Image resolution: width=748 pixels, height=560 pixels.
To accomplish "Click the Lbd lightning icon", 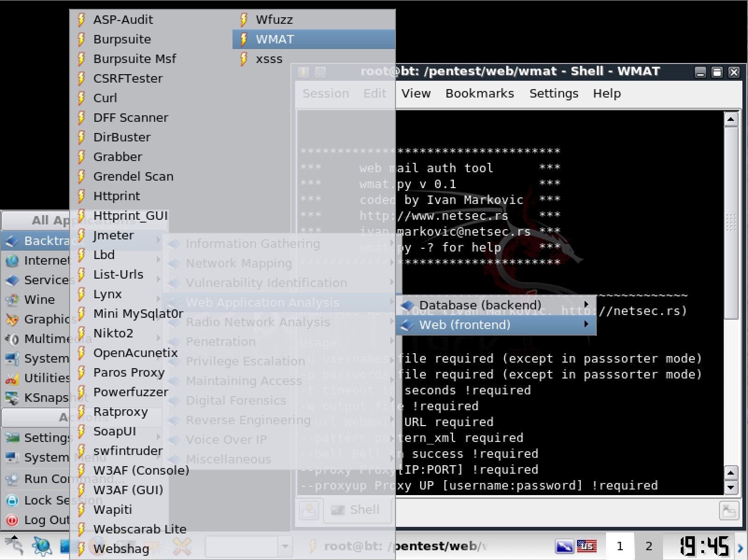I will pos(81,255).
